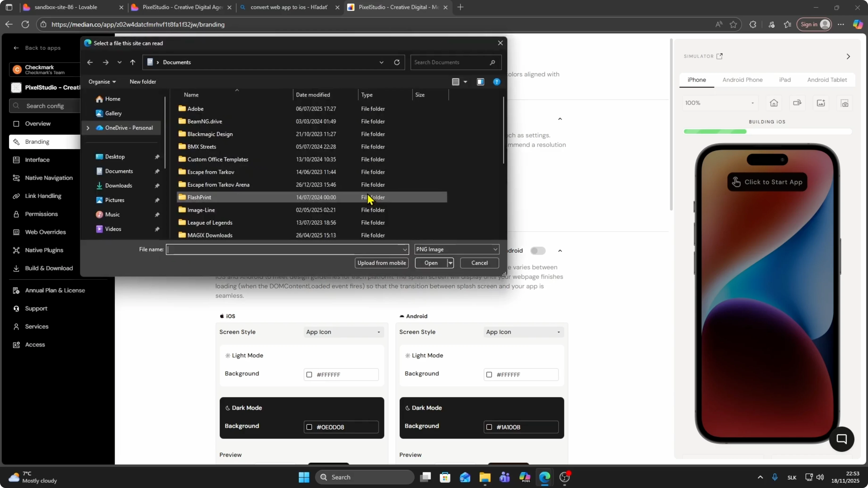Image resolution: width=868 pixels, height=488 pixels.
Task: Expand the address bar path dropdown
Action: point(381,62)
